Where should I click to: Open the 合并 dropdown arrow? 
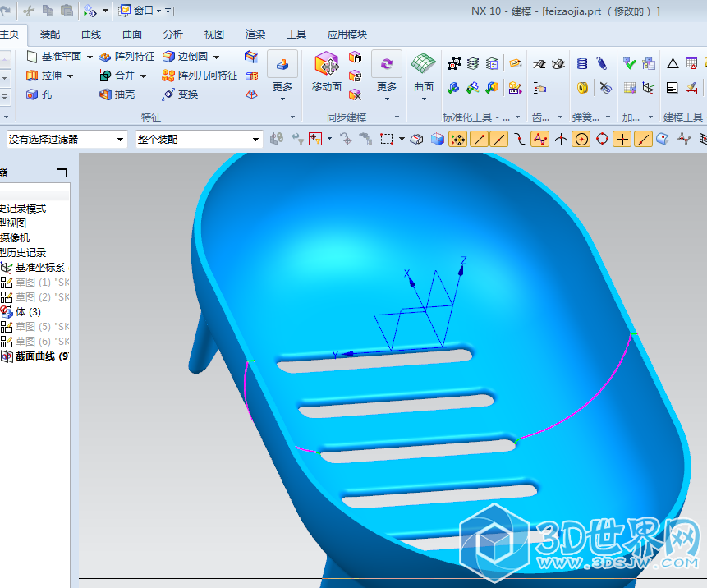(x=143, y=76)
